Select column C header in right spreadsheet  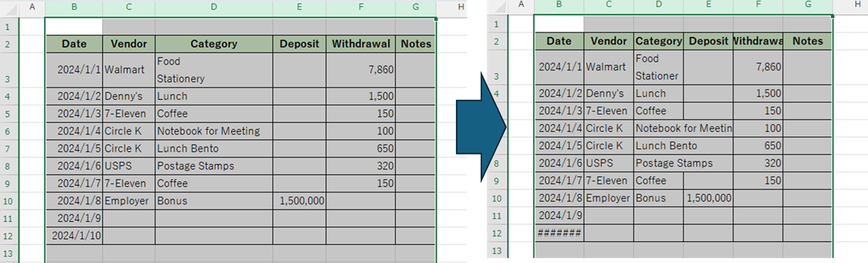click(x=609, y=6)
